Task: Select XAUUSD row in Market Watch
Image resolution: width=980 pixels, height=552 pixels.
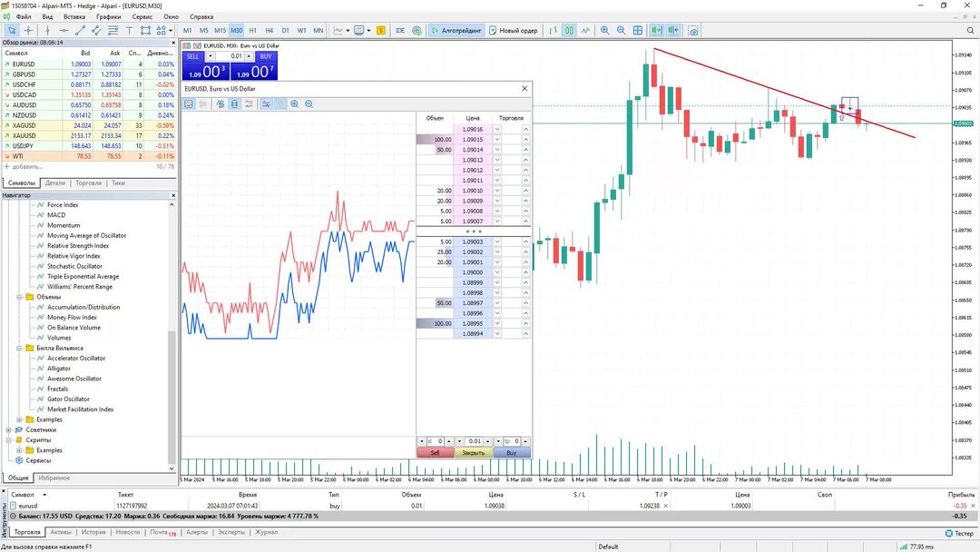Action: [x=89, y=135]
